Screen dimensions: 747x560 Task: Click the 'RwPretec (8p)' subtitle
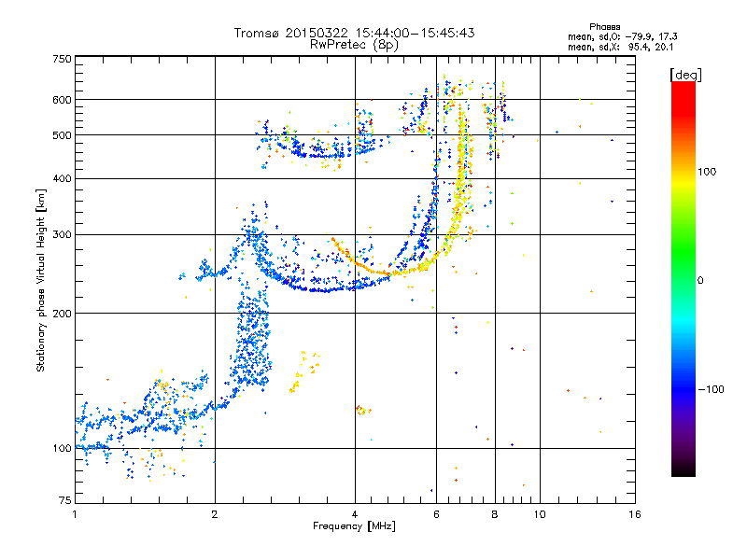coord(354,45)
